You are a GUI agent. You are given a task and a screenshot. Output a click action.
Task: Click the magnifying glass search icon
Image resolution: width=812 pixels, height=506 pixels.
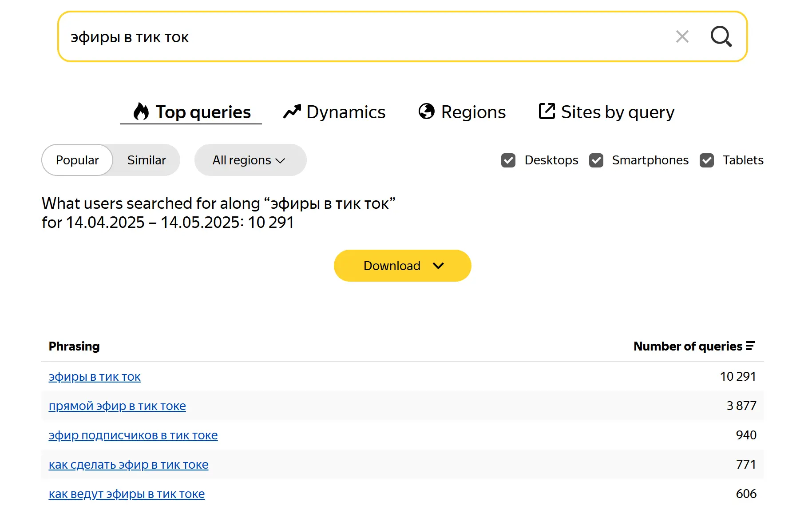(x=721, y=36)
